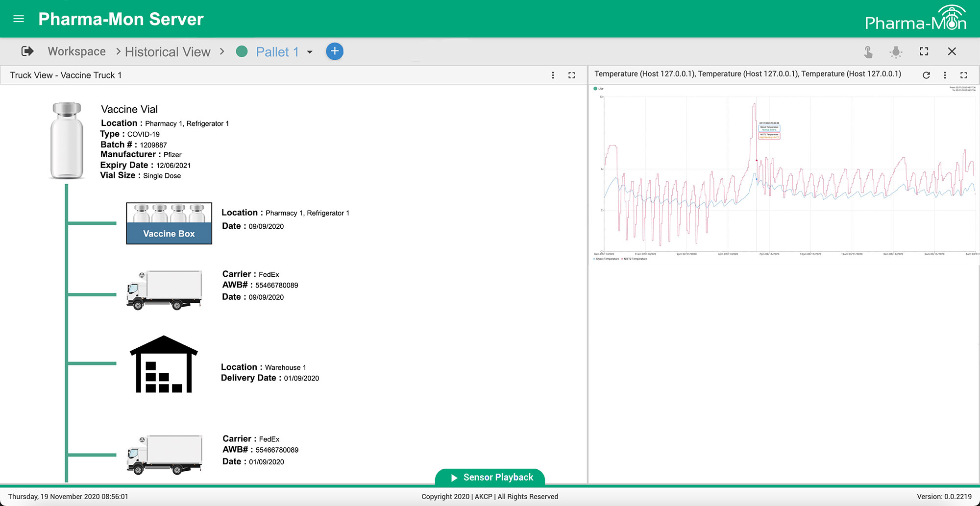Expand the Pallet 1 dropdown arrow

pyautogui.click(x=310, y=52)
